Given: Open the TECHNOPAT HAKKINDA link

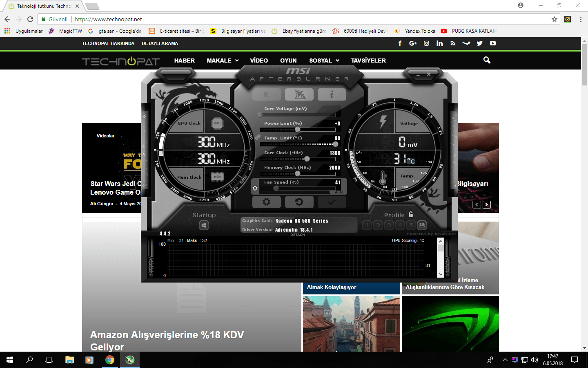Looking at the screenshot, I should [x=108, y=43].
